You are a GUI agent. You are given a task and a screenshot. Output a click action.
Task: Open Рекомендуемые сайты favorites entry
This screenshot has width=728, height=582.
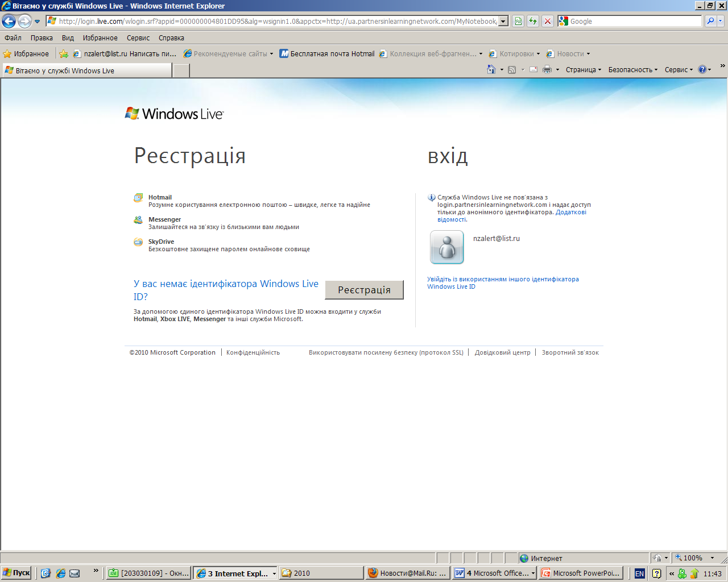click(227, 54)
